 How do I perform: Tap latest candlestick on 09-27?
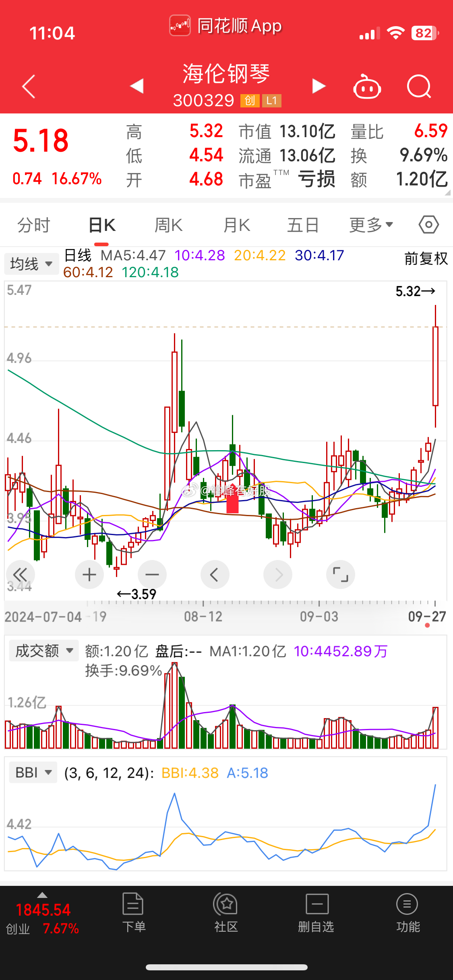(x=435, y=366)
